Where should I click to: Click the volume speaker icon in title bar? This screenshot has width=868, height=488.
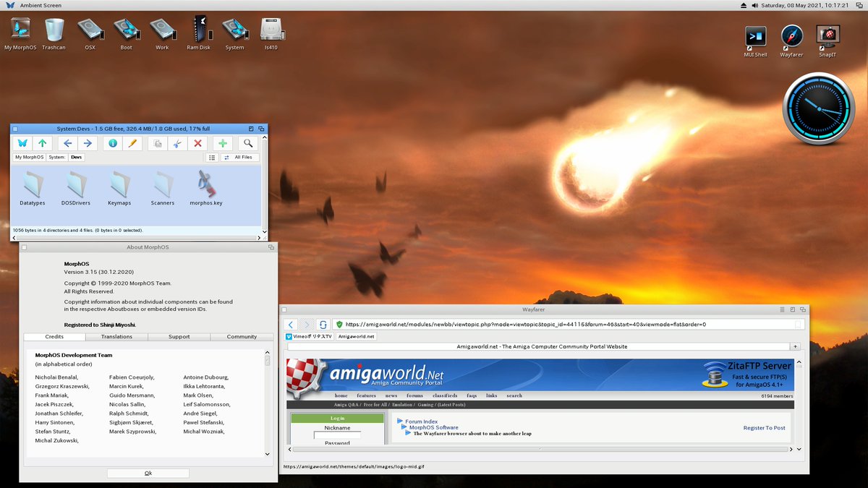coord(755,5)
